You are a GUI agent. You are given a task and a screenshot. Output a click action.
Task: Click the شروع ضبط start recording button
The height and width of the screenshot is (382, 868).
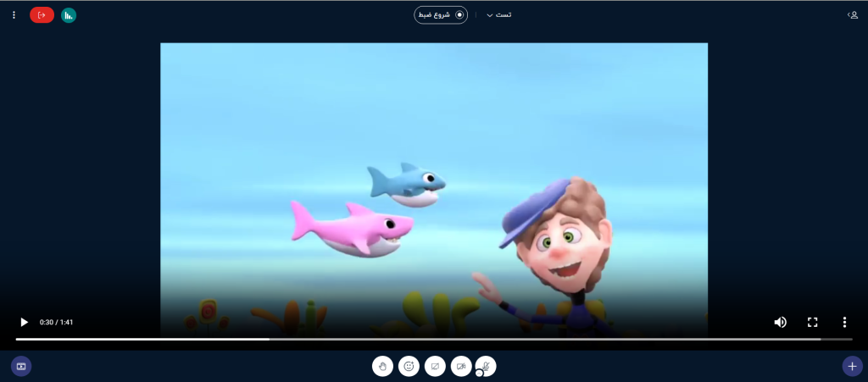(441, 15)
